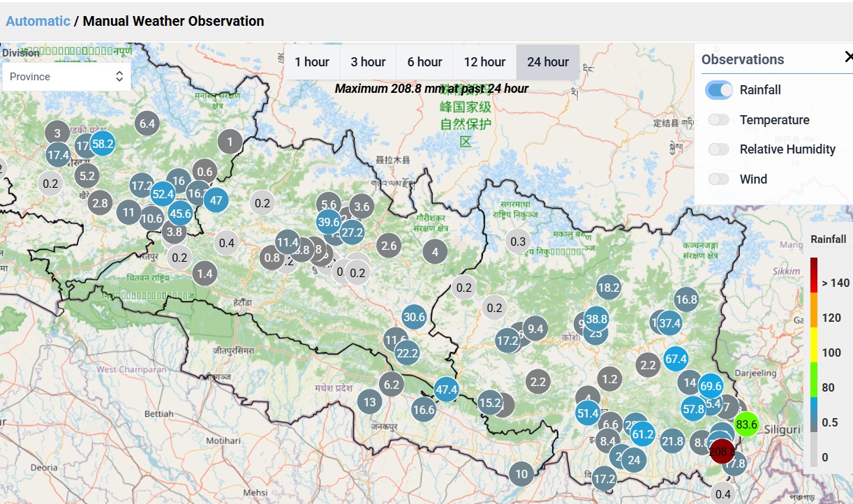Enable the Relative Humidity switch
Viewport: 853px width, 504px height.
tap(719, 149)
